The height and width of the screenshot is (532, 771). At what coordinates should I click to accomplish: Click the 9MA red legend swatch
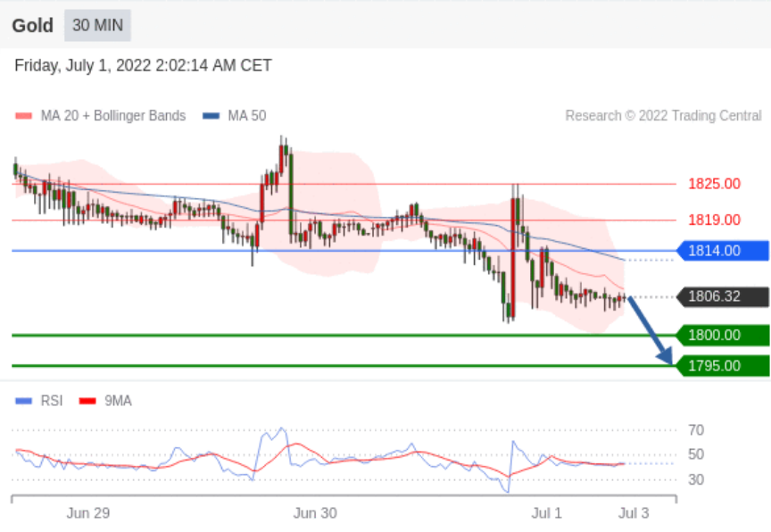pyautogui.click(x=87, y=401)
